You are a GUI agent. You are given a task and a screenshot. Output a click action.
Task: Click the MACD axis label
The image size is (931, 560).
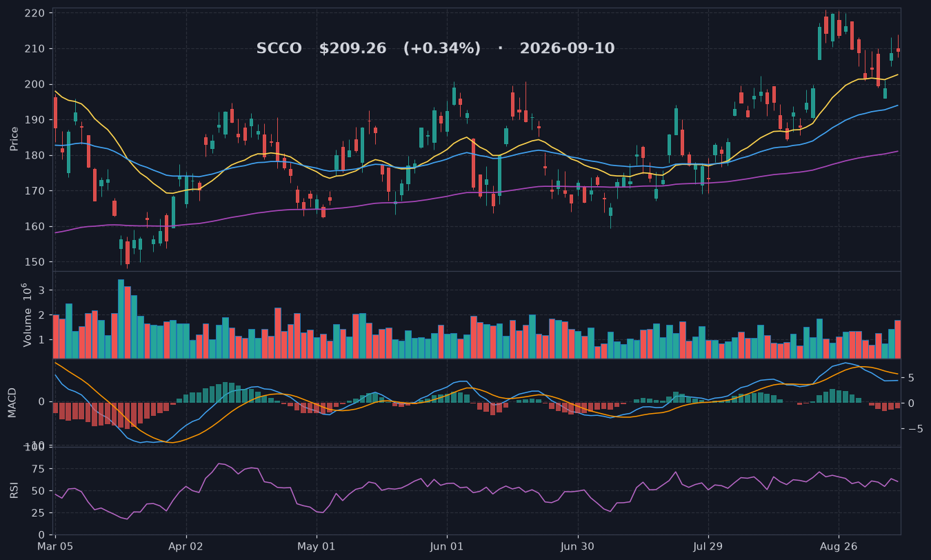pyautogui.click(x=12, y=402)
